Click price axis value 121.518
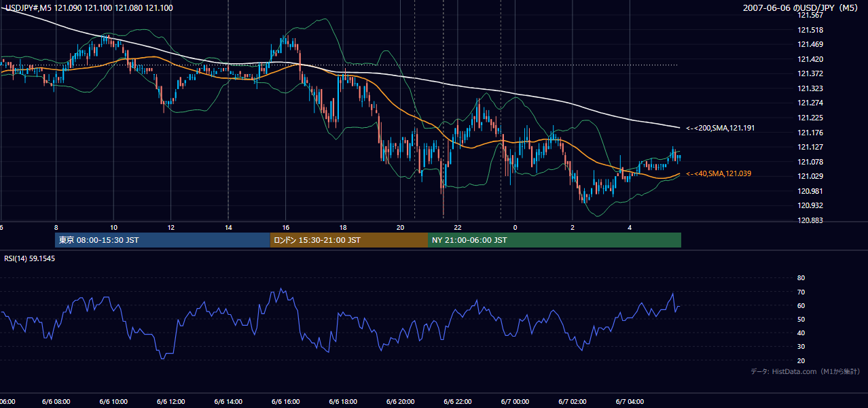 [x=810, y=30]
